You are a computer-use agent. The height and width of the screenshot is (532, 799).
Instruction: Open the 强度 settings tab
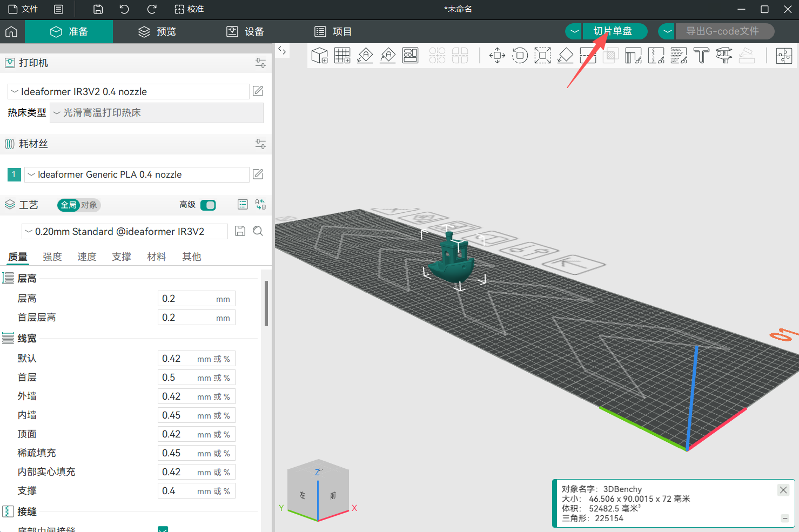pyautogui.click(x=52, y=257)
